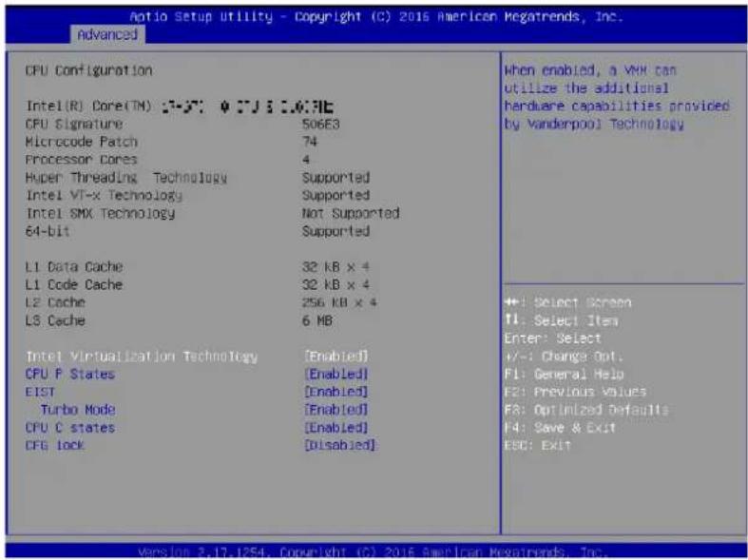Click the Aptio Setup Utility title text
This screenshot has height=560, width=748.
[x=376, y=17]
